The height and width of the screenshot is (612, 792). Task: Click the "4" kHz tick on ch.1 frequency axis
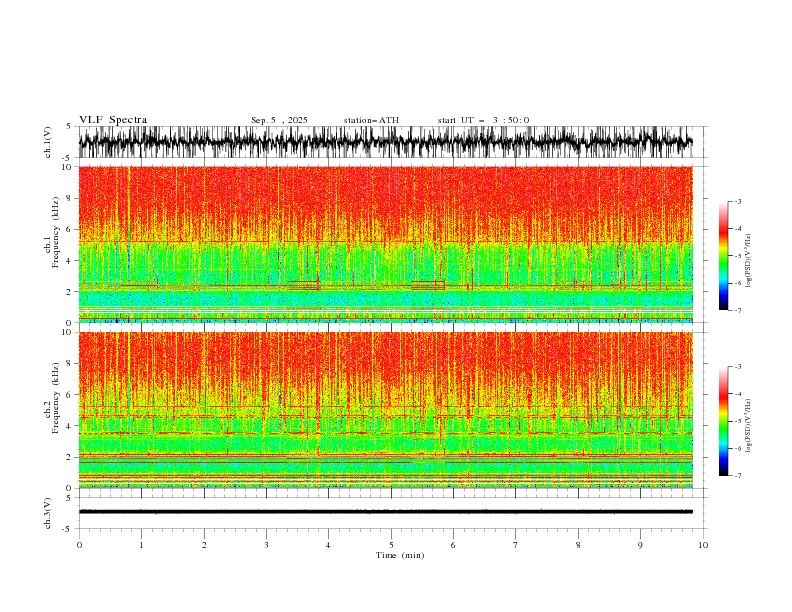coord(68,261)
